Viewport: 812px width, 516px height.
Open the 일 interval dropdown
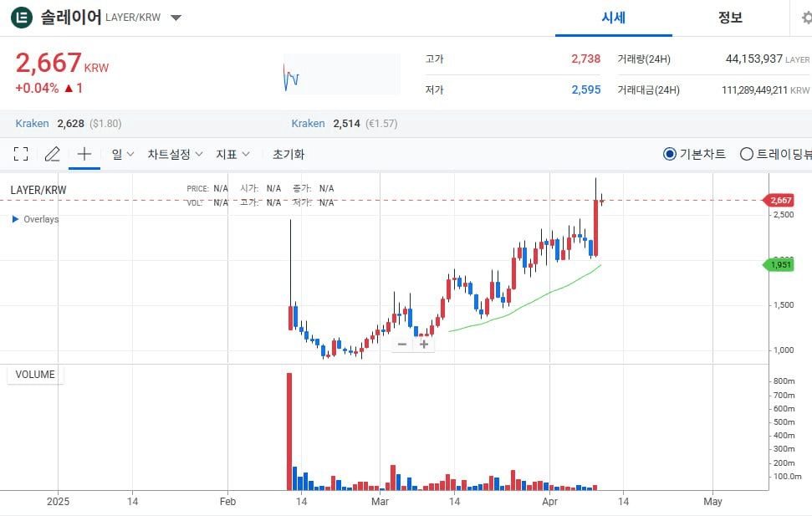(x=122, y=154)
